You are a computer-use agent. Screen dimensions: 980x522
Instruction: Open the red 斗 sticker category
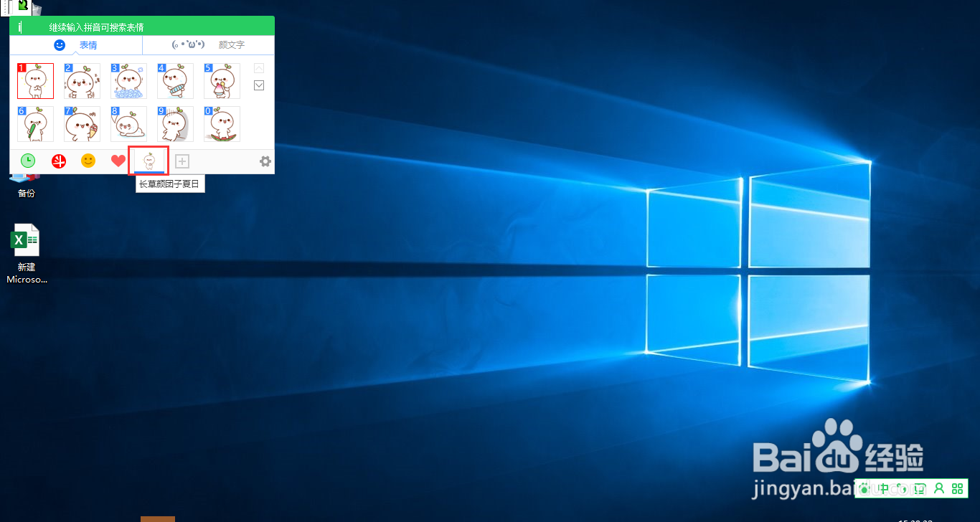(58, 161)
